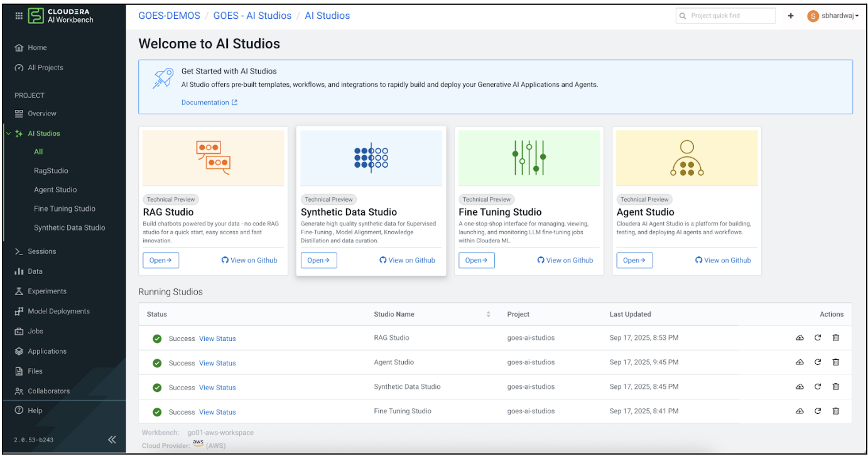
Task: Click the RAG Studio chat bubbles thumbnail
Action: coord(213,158)
